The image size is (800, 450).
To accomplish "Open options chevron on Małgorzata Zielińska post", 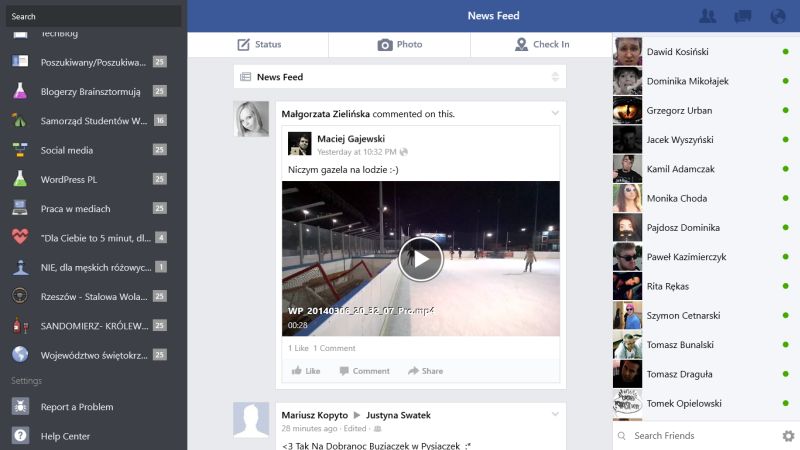I will point(555,113).
